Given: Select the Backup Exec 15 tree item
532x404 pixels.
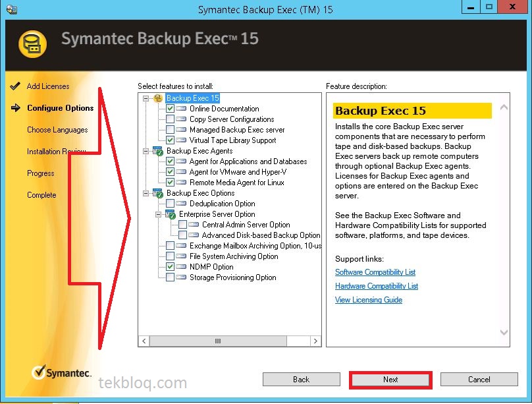Looking at the screenshot, I should [x=193, y=98].
